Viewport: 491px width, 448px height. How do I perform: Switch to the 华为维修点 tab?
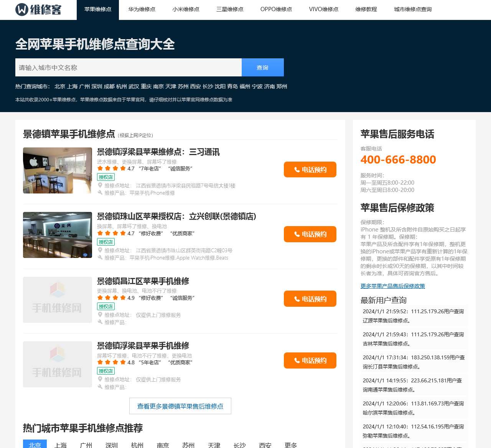(x=142, y=10)
